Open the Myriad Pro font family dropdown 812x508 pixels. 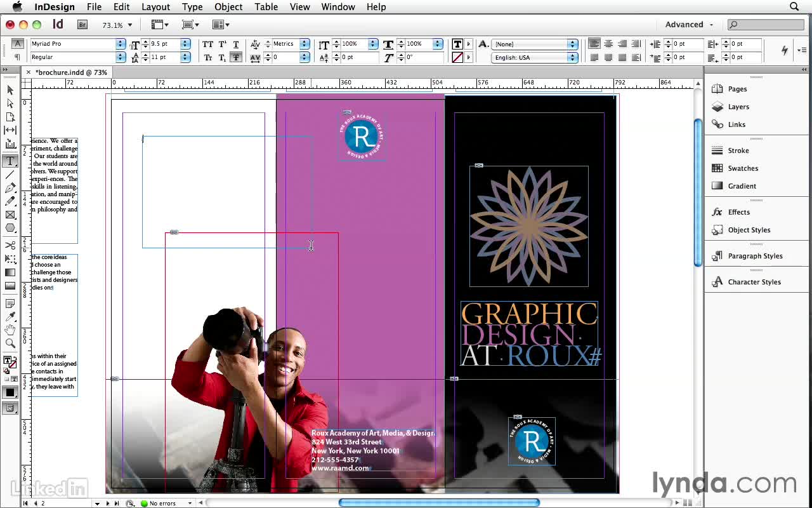(121, 44)
